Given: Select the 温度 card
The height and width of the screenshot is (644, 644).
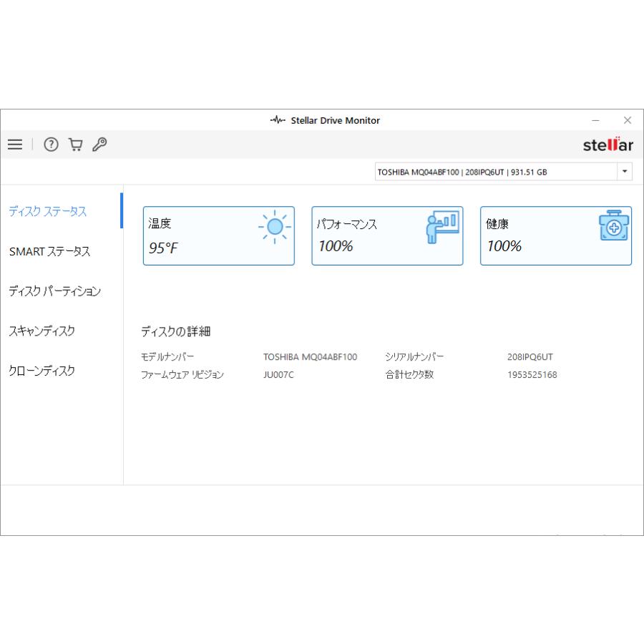Looking at the screenshot, I should [218, 235].
